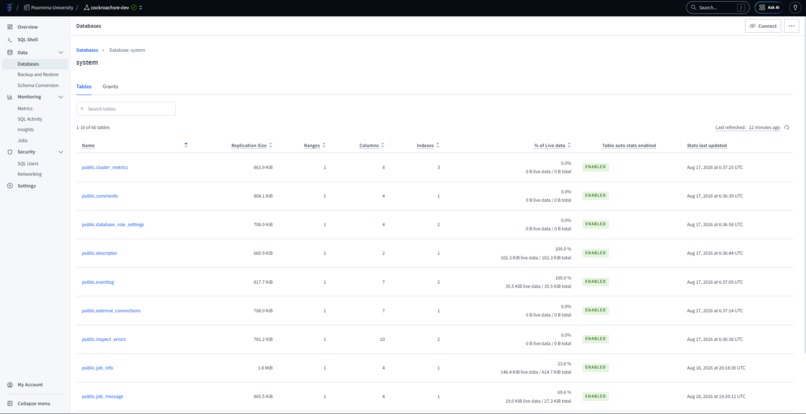806x414 pixels.
Task: Click the Connect button
Action: pyautogui.click(x=763, y=26)
